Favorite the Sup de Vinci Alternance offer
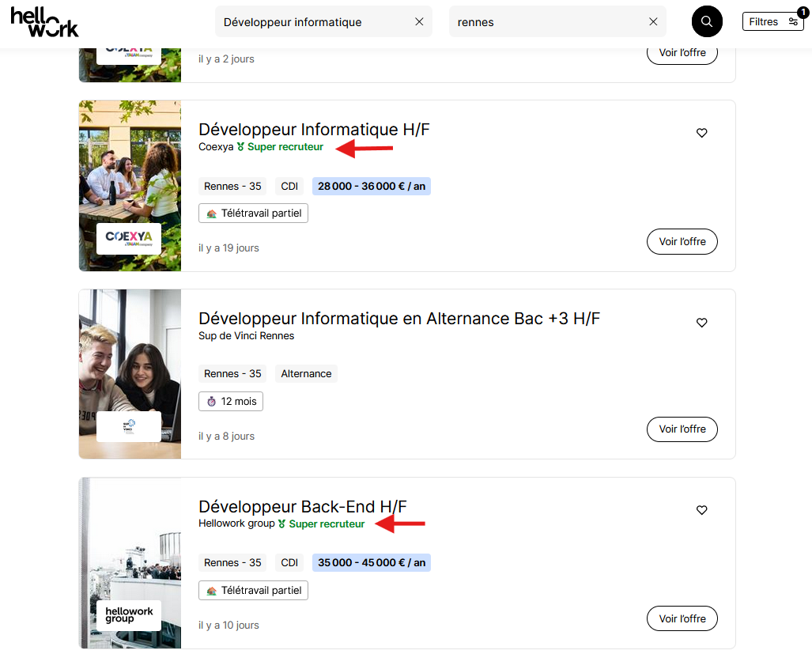Image resolution: width=812 pixels, height=654 pixels. click(701, 323)
